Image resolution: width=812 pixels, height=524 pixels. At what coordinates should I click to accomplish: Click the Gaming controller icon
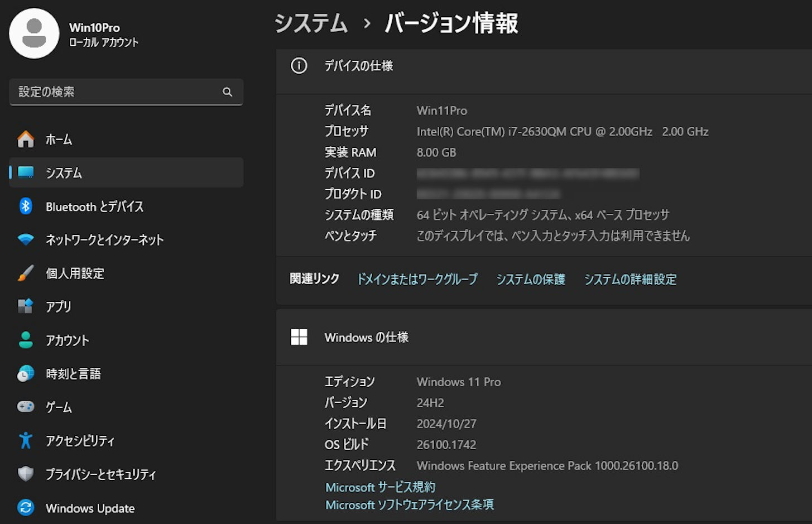point(26,407)
